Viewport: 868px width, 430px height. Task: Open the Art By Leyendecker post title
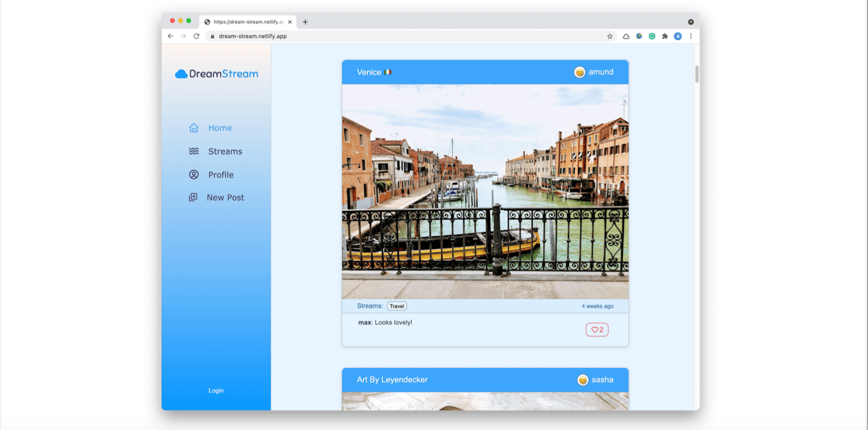[x=392, y=380]
